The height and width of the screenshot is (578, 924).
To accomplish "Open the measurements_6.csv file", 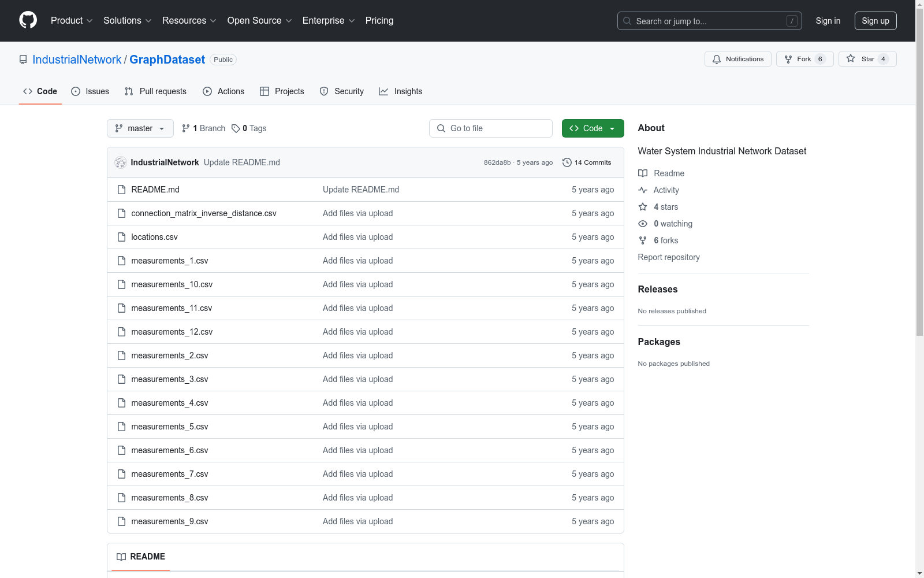I will [170, 450].
